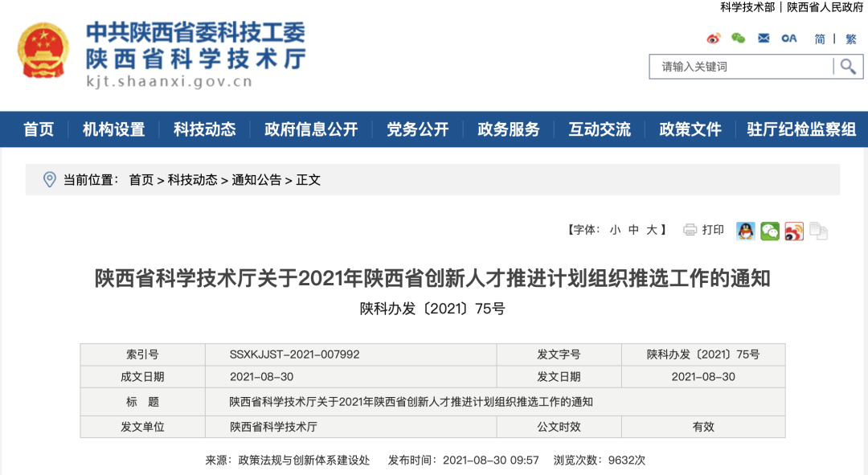The height and width of the screenshot is (475, 868).
Task: Switch to traditional Chinese 繁
Action: coord(851,39)
